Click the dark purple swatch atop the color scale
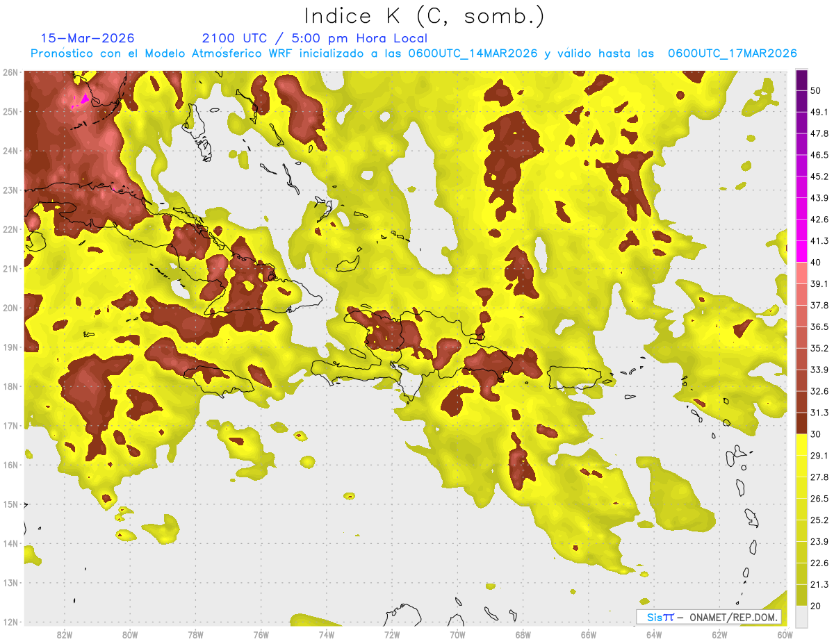This screenshot has height=644, width=834. pyautogui.click(x=801, y=80)
